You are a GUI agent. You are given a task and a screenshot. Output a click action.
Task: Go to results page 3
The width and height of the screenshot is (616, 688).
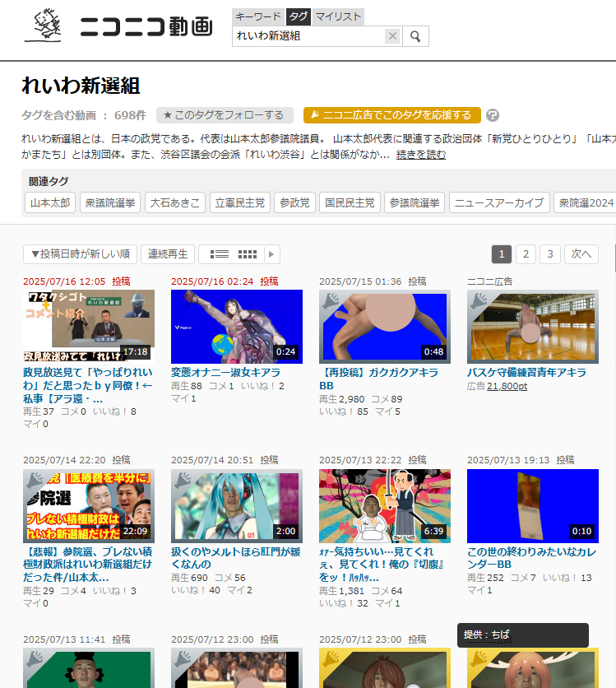(x=550, y=254)
